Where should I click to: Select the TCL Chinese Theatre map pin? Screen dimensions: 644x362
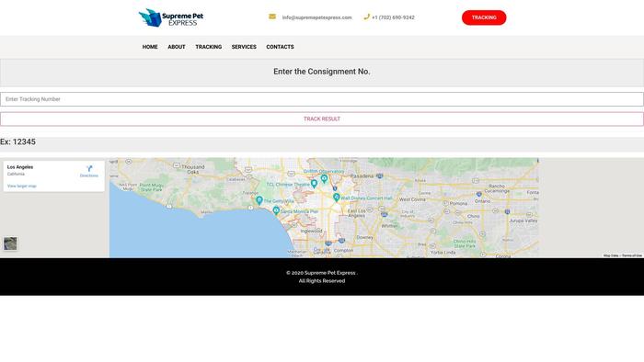click(315, 184)
